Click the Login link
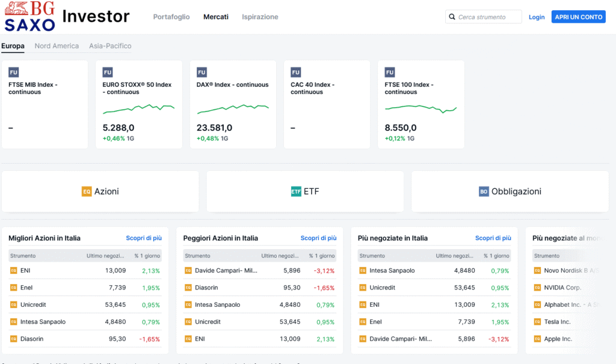The image size is (616, 364). click(x=537, y=17)
